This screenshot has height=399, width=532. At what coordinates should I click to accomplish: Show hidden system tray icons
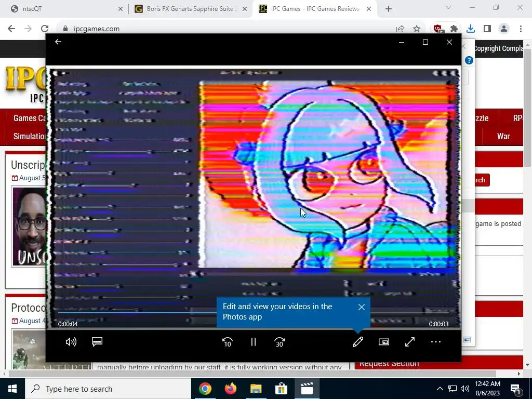click(x=440, y=389)
